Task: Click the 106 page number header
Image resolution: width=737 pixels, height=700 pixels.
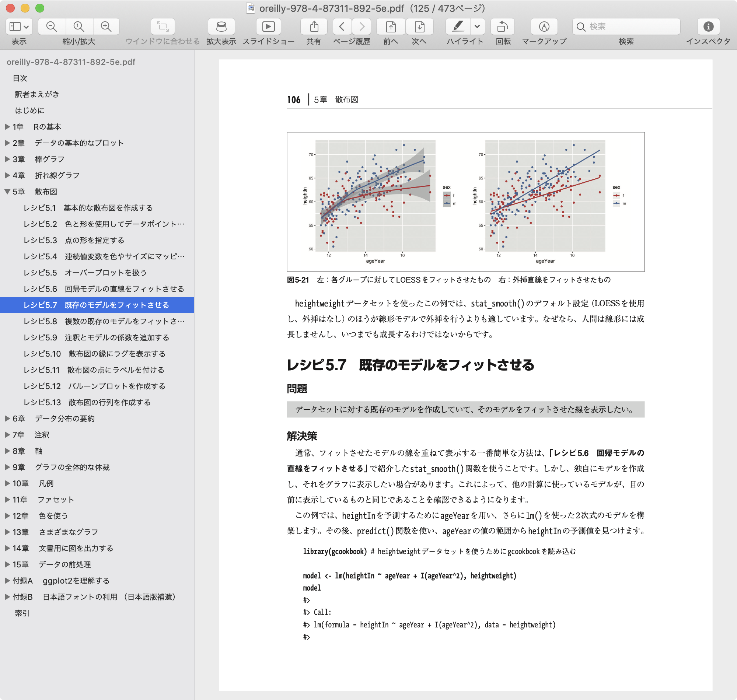Action: point(294,99)
